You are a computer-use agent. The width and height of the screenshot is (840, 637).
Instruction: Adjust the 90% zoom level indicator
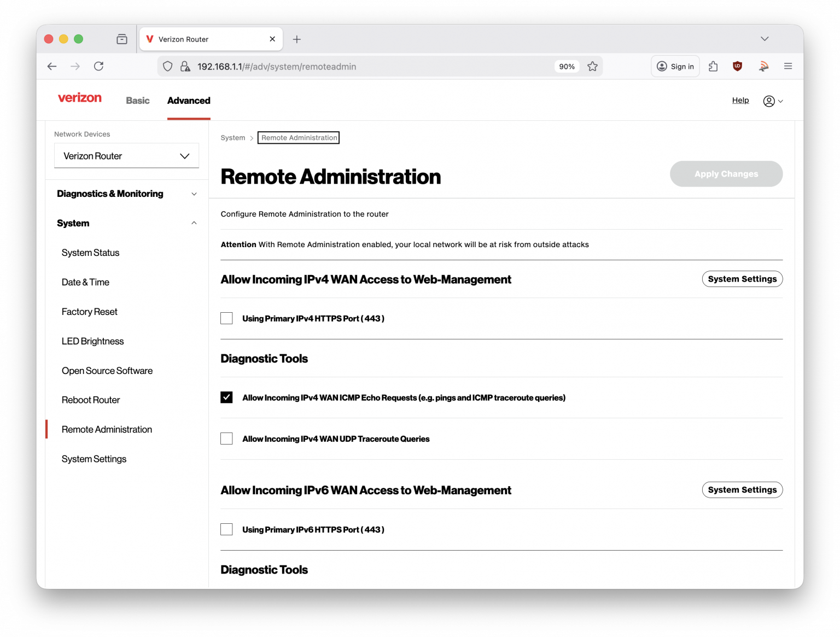(567, 66)
